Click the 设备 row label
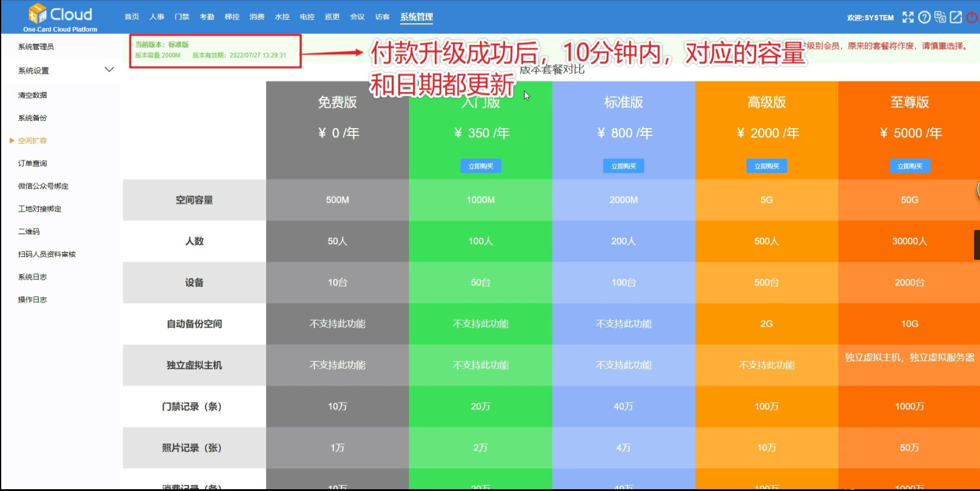 click(x=194, y=282)
